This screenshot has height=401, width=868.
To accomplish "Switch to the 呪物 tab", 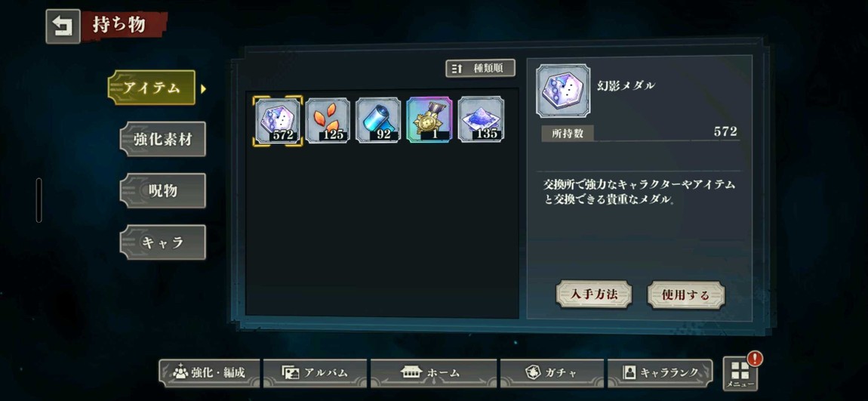I will pyautogui.click(x=163, y=190).
